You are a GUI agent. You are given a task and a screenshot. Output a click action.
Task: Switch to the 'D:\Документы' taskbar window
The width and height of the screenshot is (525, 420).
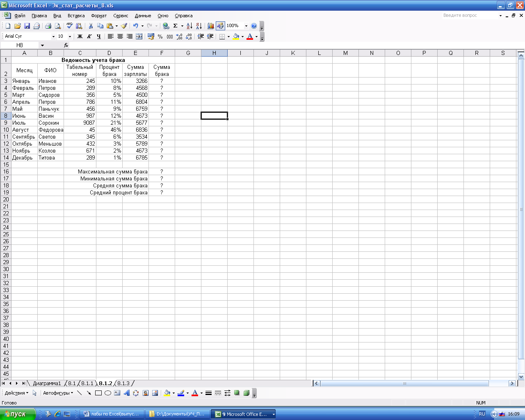coord(178,414)
